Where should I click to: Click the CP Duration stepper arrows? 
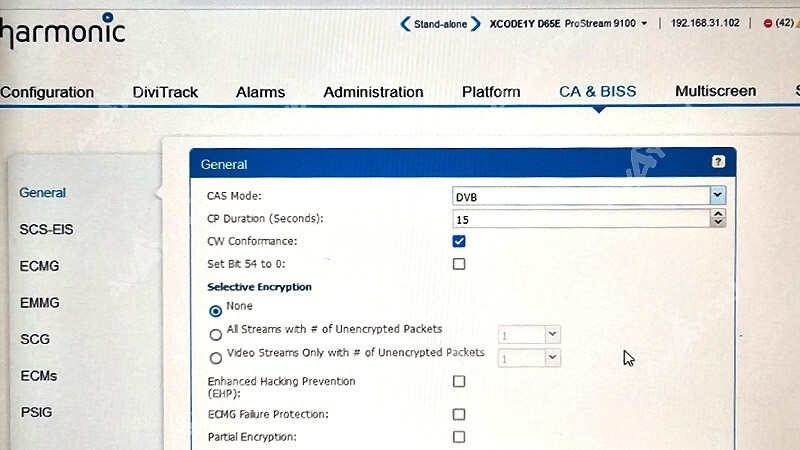[718, 218]
